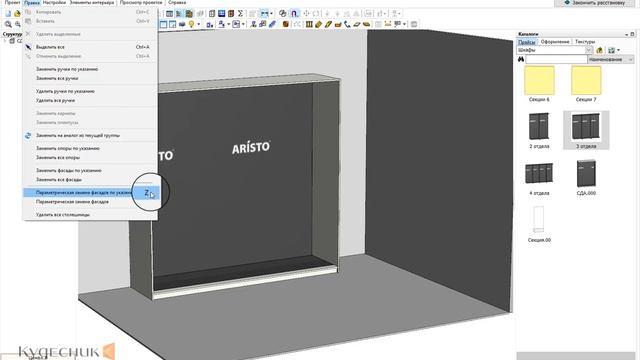Click the open project folder icon
640x360 pixels.
click(x=17, y=13)
